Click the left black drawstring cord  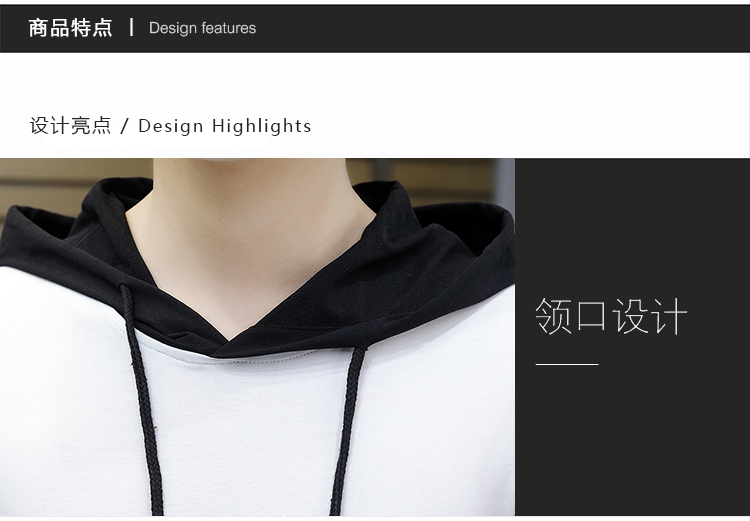[133, 400]
